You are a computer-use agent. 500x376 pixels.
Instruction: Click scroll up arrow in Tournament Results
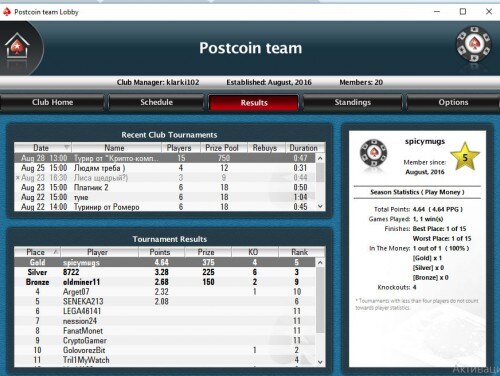pos(320,263)
